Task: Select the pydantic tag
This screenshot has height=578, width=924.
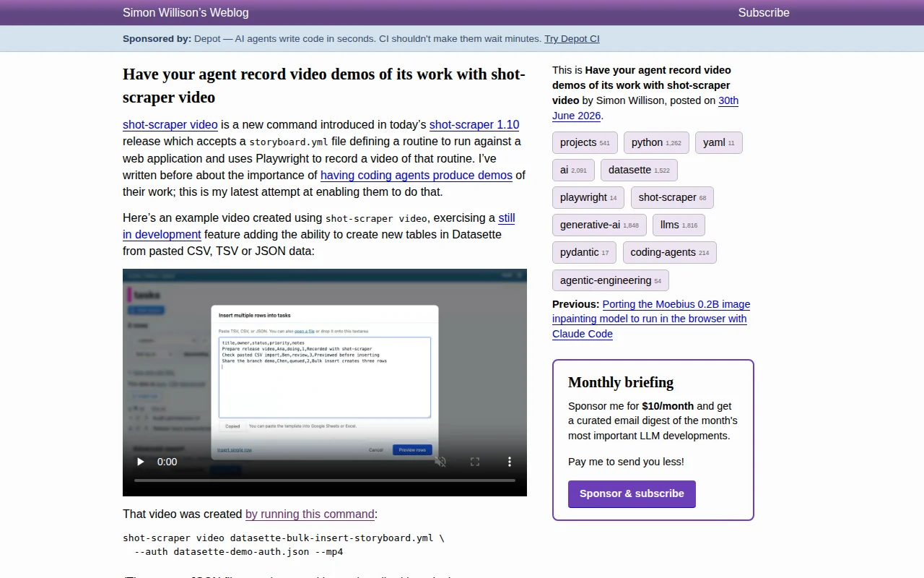Action: point(584,253)
